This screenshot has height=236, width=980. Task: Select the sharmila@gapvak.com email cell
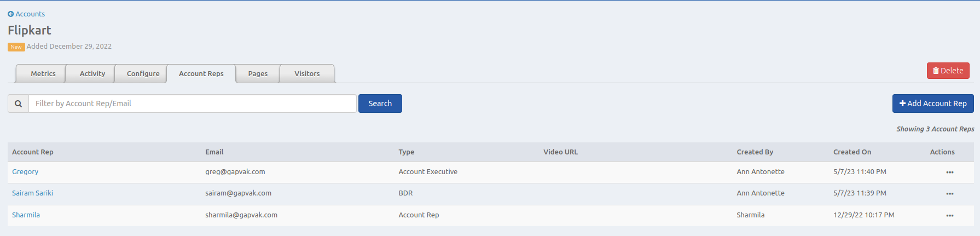(241, 215)
